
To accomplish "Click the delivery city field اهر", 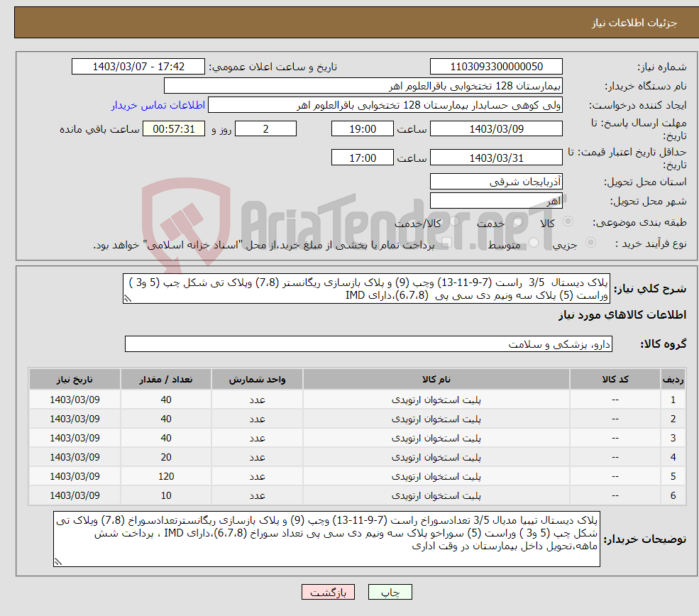I will [x=496, y=201].
